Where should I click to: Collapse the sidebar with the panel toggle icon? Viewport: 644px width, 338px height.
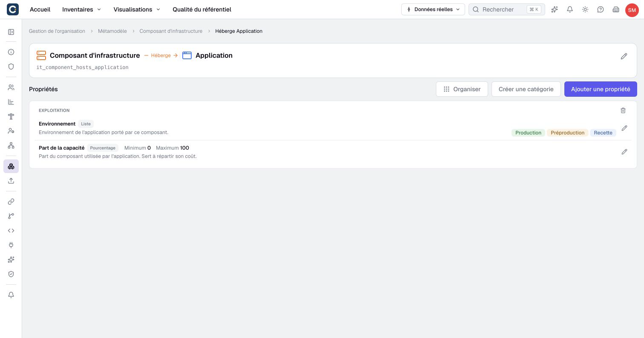[11, 32]
